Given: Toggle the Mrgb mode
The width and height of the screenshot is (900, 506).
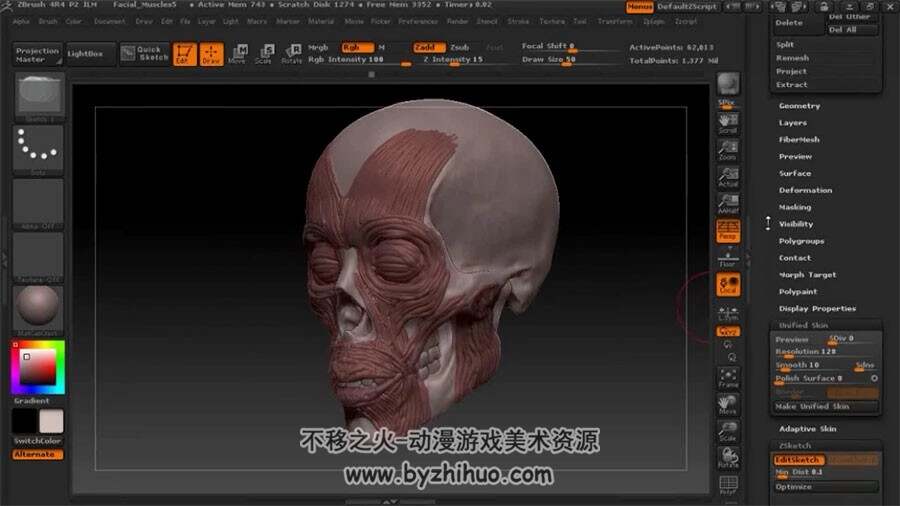Looking at the screenshot, I should coord(319,47).
